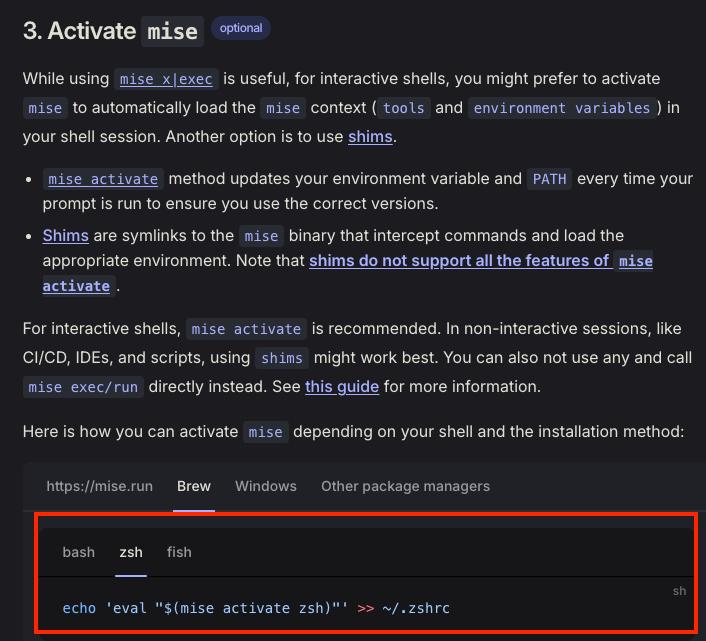Click the 'mise exec/run' inline code
Image resolution: width=706 pixels, height=641 pixels.
[x=83, y=387]
